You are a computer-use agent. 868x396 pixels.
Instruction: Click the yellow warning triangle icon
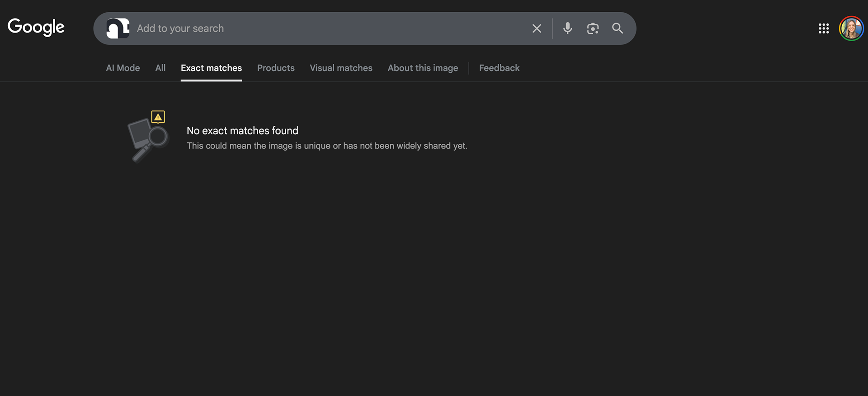pyautogui.click(x=158, y=117)
